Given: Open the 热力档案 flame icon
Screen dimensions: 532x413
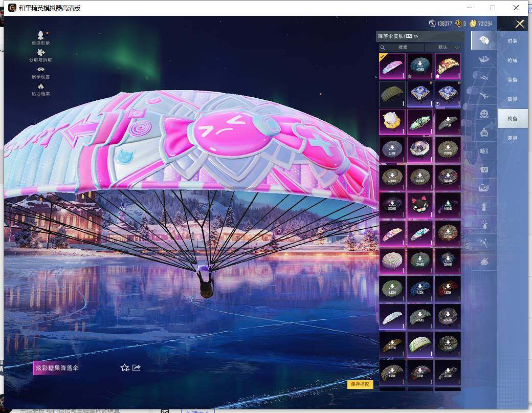Looking at the screenshot, I should click(x=41, y=89).
